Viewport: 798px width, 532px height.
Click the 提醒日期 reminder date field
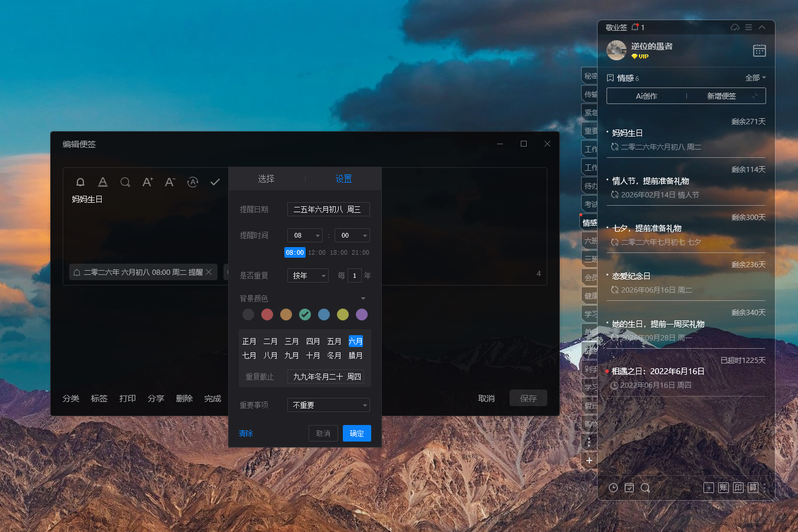[x=328, y=209]
